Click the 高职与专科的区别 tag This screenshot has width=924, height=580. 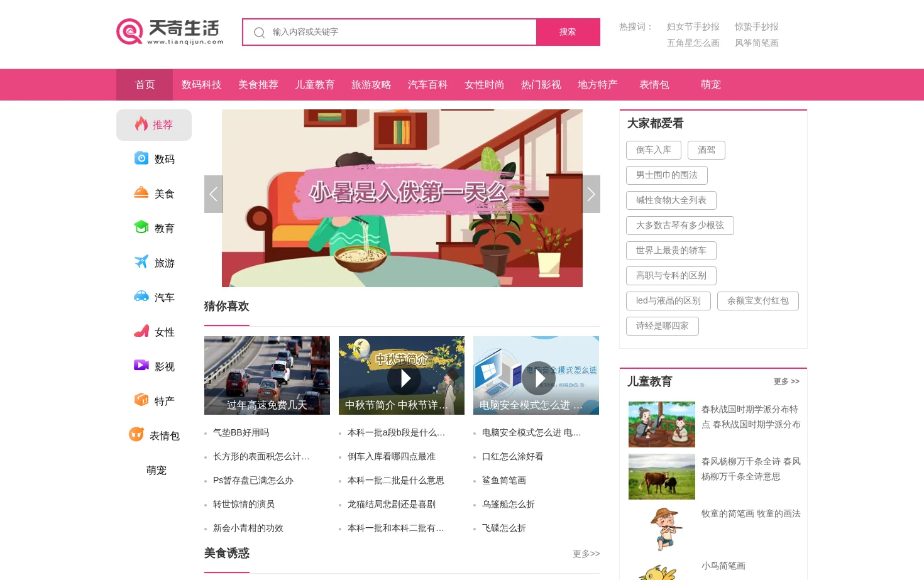671,276
